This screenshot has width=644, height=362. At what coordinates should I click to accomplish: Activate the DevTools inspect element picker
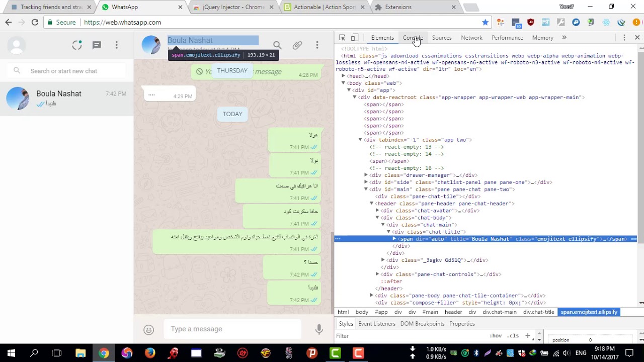(x=342, y=38)
